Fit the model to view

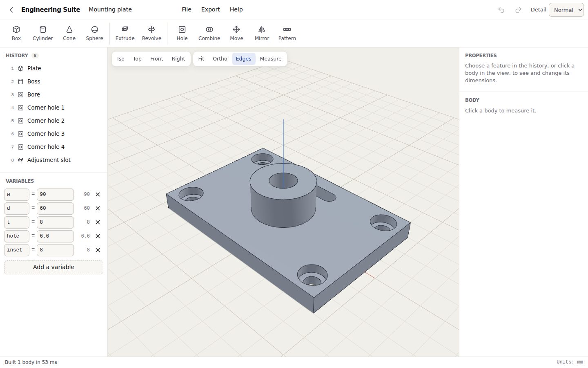pos(201,59)
